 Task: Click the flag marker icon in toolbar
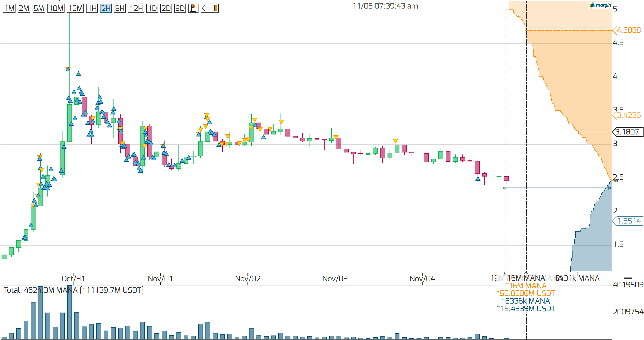click(193, 8)
